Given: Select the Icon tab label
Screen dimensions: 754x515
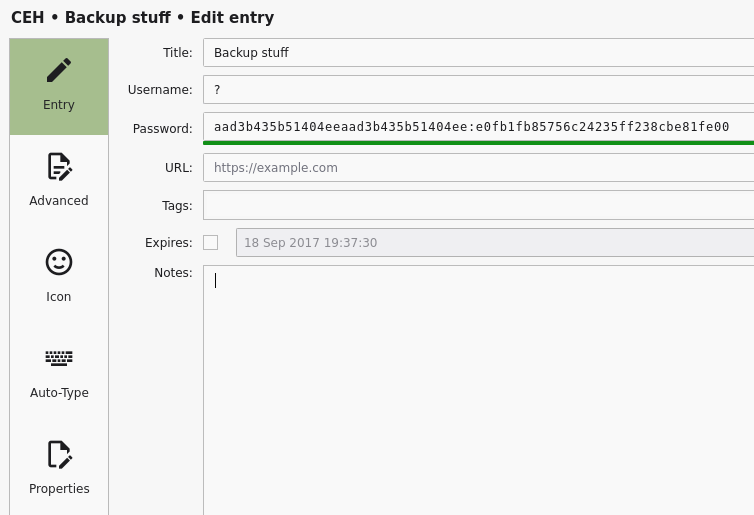Looking at the screenshot, I should click(x=59, y=297).
